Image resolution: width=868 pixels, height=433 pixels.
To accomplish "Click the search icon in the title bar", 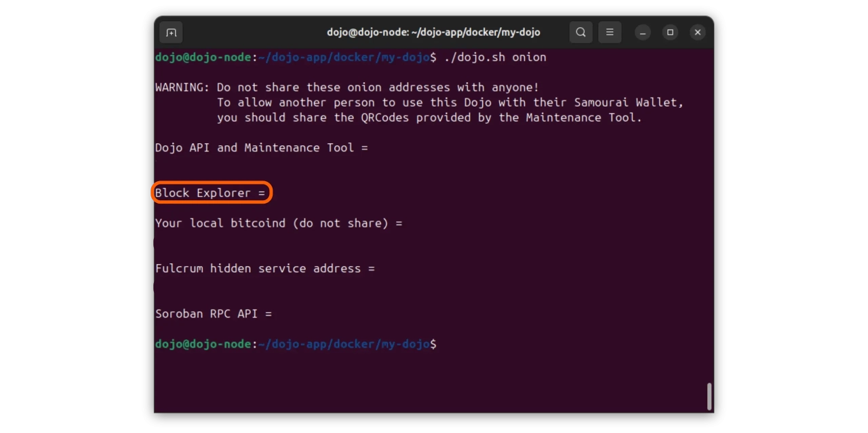I will point(580,33).
